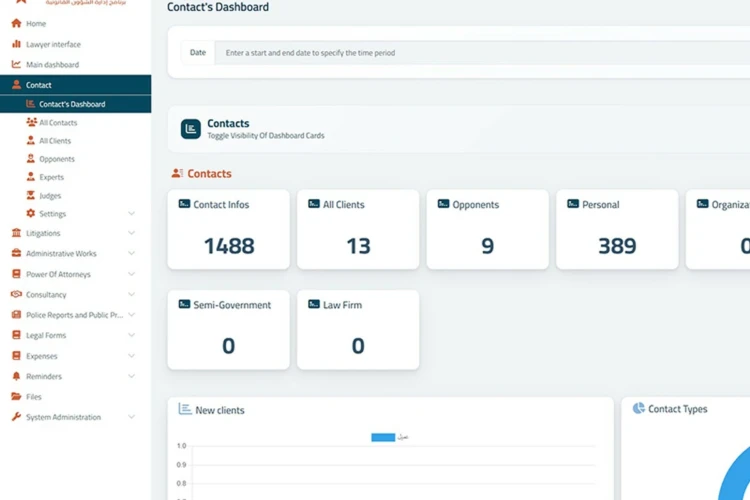750x500 pixels.
Task: Open the Lawyer interface menu item
Action: 76,44
